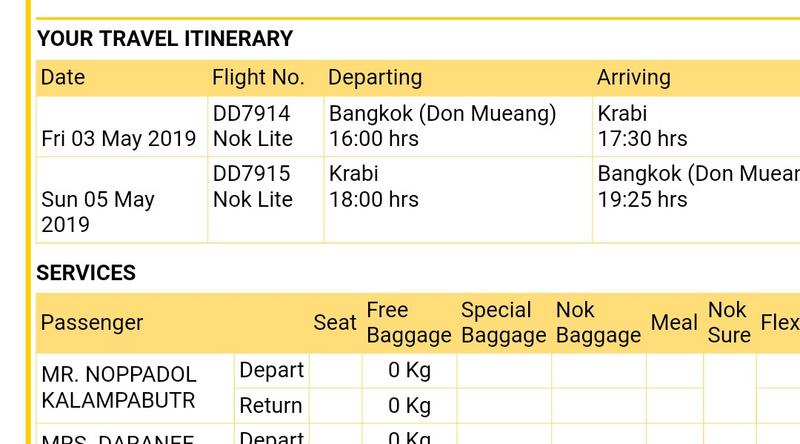Image resolution: width=800 pixels, height=444 pixels.
Task: Click the SERVICES section heading
Action: coord(86,273)
